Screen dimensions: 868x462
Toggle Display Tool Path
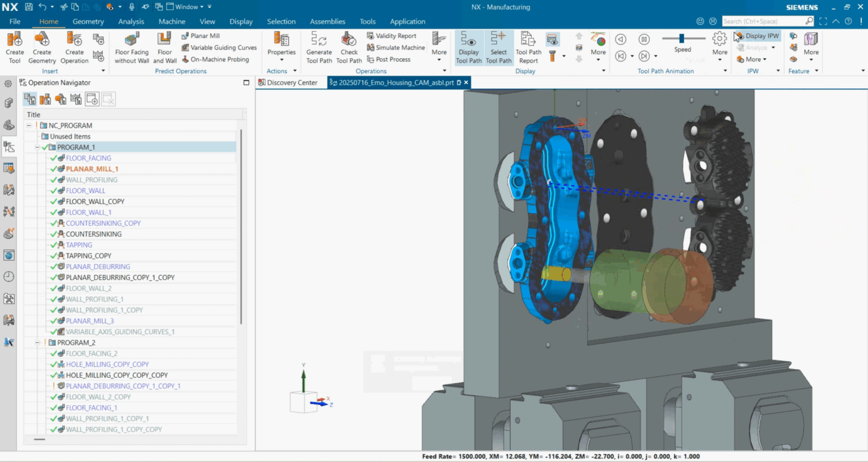(x=468, y=48)
